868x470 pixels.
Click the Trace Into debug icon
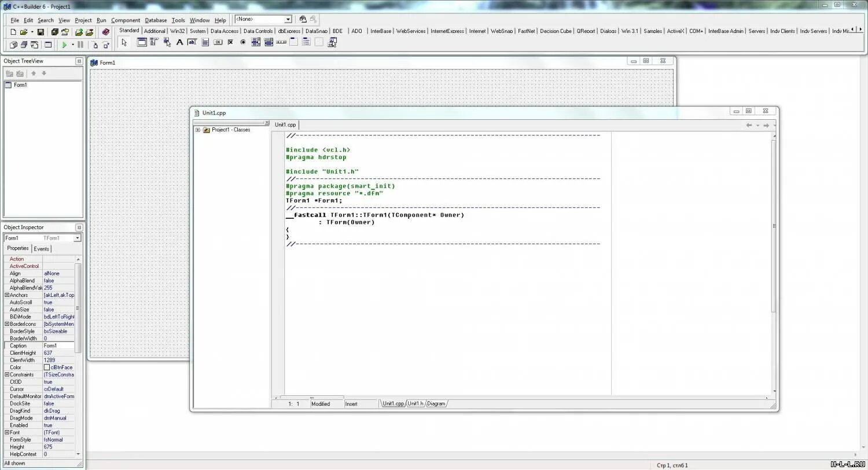click(94, 45)
